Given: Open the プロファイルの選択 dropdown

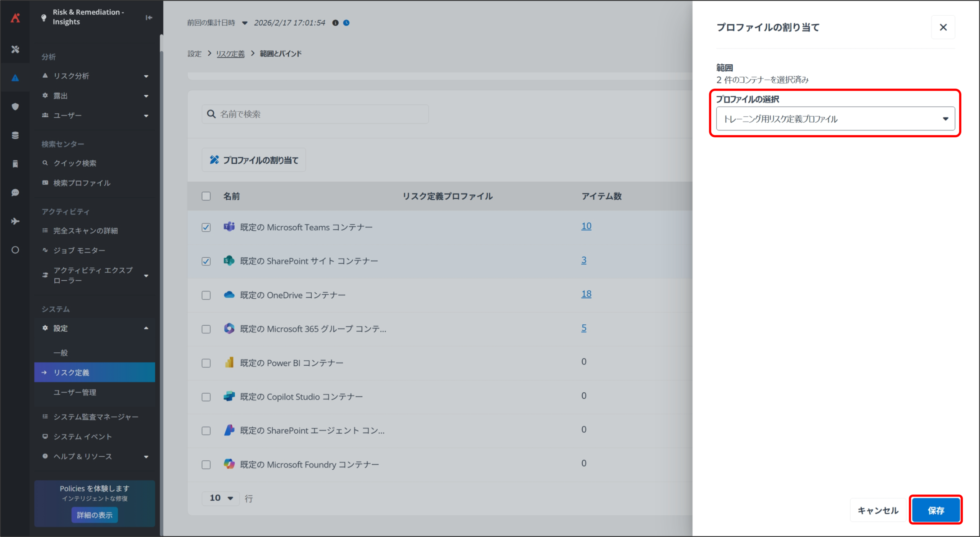Looking at the screenshot, I should pos(835,119).
